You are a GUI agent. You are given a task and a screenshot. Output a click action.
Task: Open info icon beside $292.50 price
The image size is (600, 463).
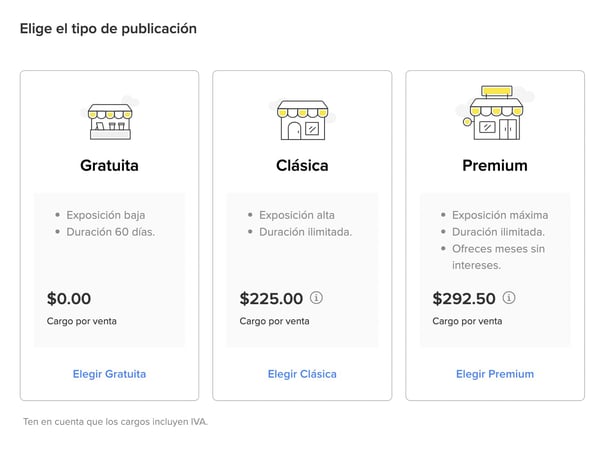pyautogui.click(x=509, y=298)
